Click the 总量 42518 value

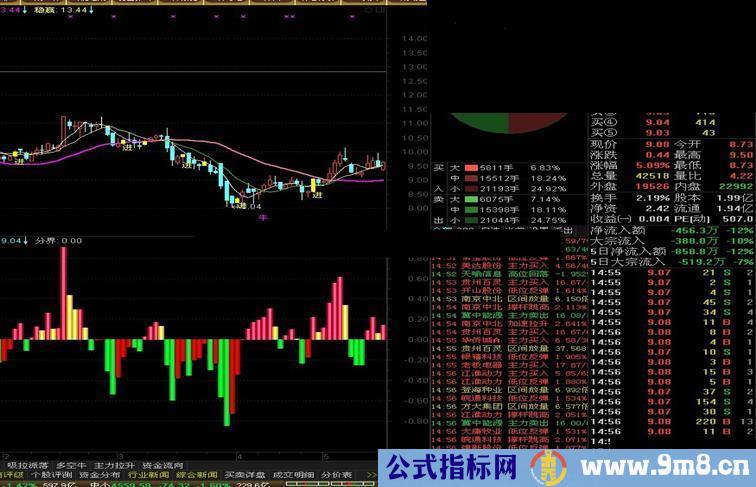(653, 176)
